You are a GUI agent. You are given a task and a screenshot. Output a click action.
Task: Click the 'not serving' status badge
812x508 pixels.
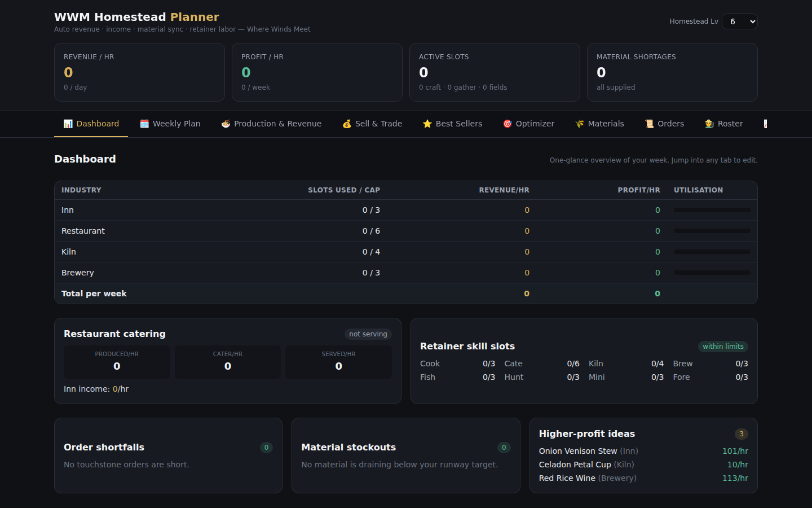tap(368, 334)
